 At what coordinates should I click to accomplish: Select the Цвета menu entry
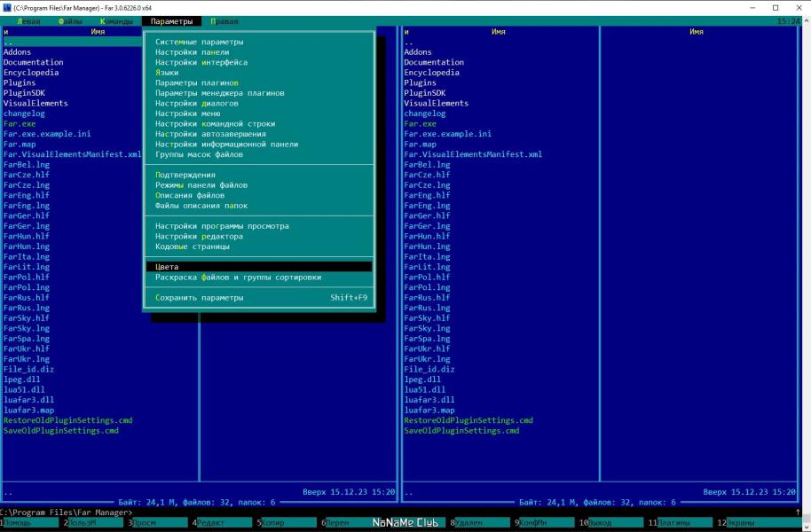[258, 267]
